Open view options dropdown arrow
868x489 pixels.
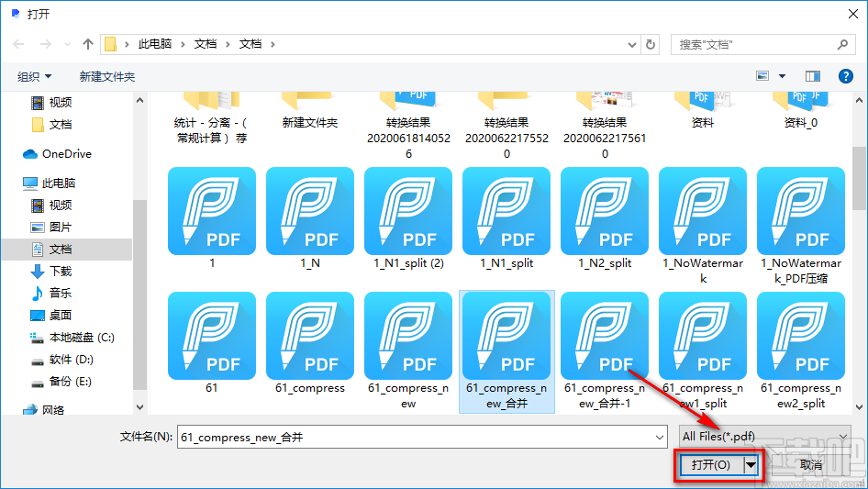782,76
